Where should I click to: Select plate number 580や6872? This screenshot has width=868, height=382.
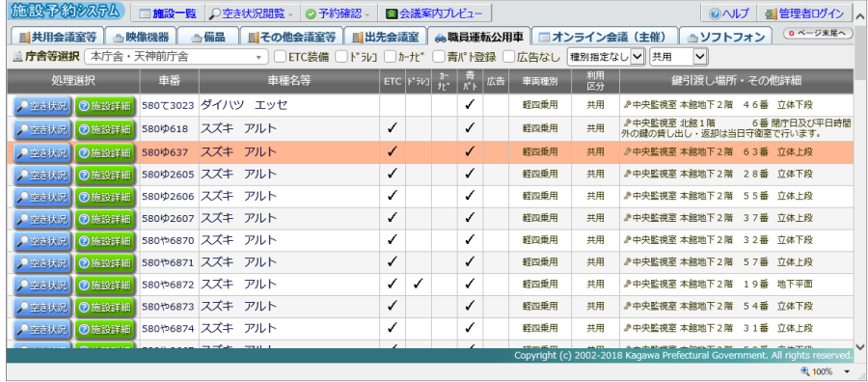(x=168, y=285)
